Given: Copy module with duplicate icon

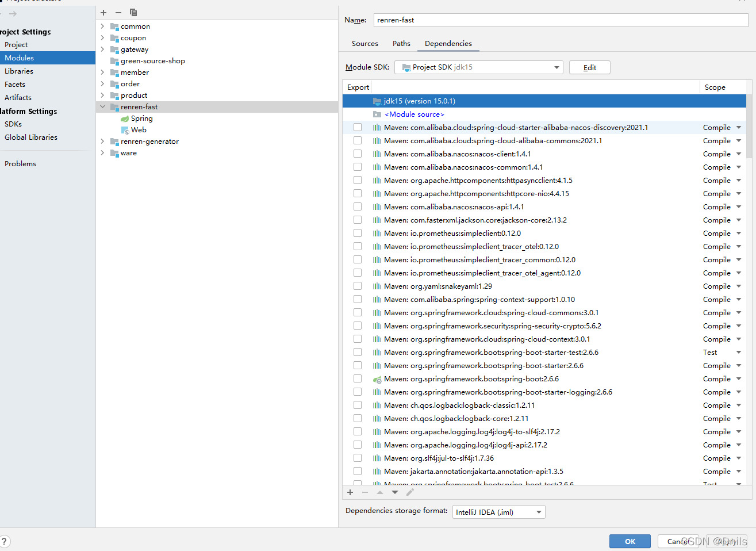Looking at the screenshot, I should point(133,13).
